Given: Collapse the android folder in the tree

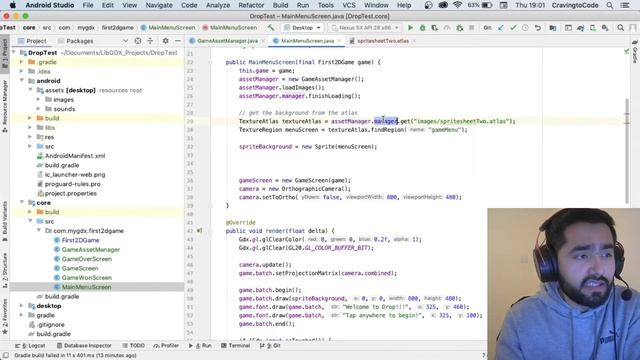Looking at the screenshot, I should 22,81.
